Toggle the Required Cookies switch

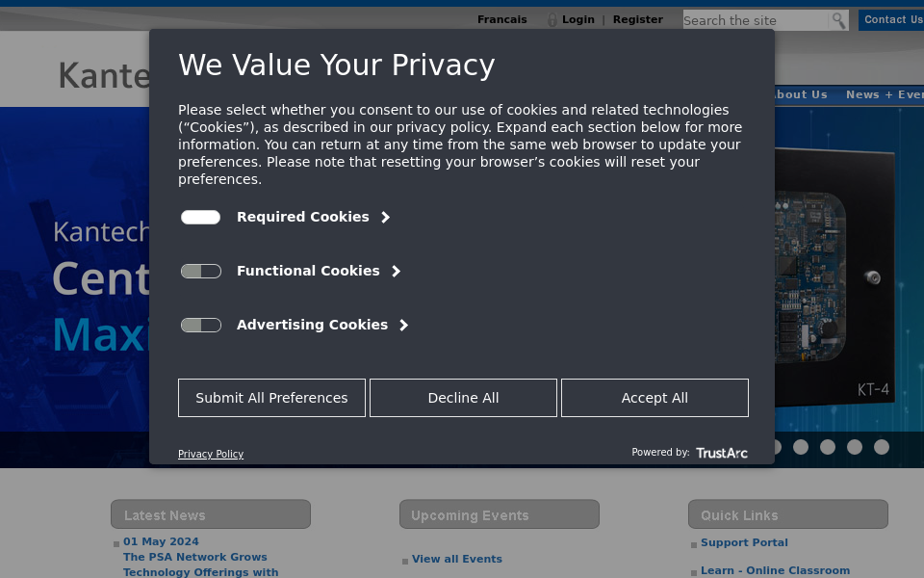pyautogui.click(x=201, y=218)
